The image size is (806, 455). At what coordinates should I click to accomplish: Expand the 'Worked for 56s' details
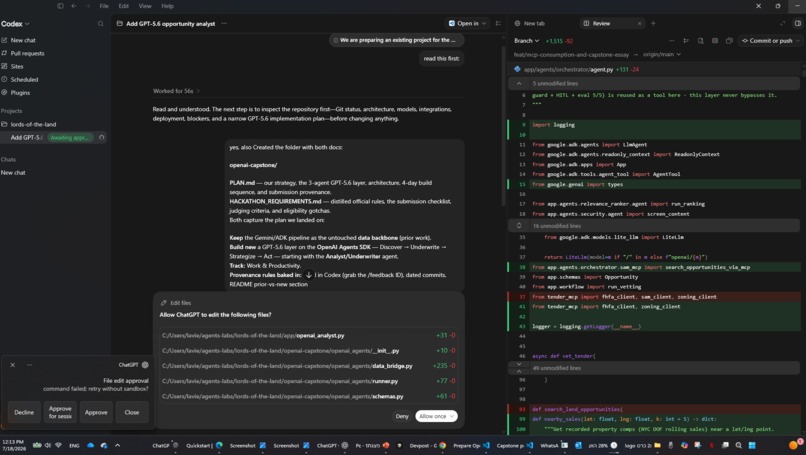(x=176, y=91)
